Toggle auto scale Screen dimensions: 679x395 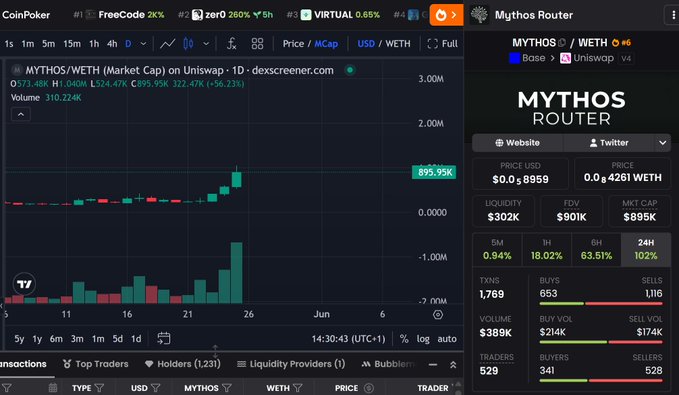[447, 339]
